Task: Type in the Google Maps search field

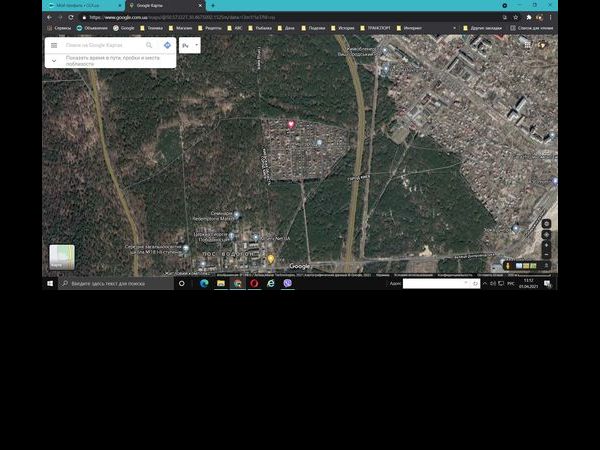Action: (x=102, y=45)
